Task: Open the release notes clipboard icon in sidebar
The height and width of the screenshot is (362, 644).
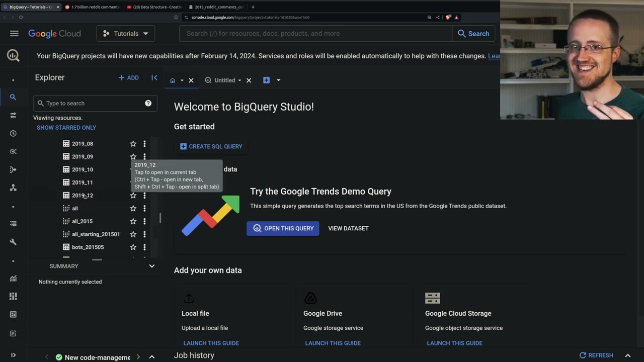Action: pyautogui.click(x=13, y=333)
